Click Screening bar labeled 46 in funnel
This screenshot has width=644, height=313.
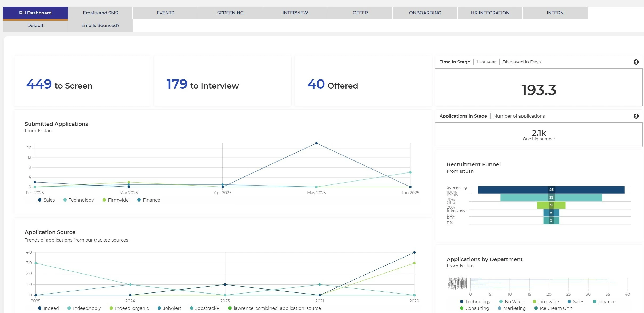coord(551,190)
